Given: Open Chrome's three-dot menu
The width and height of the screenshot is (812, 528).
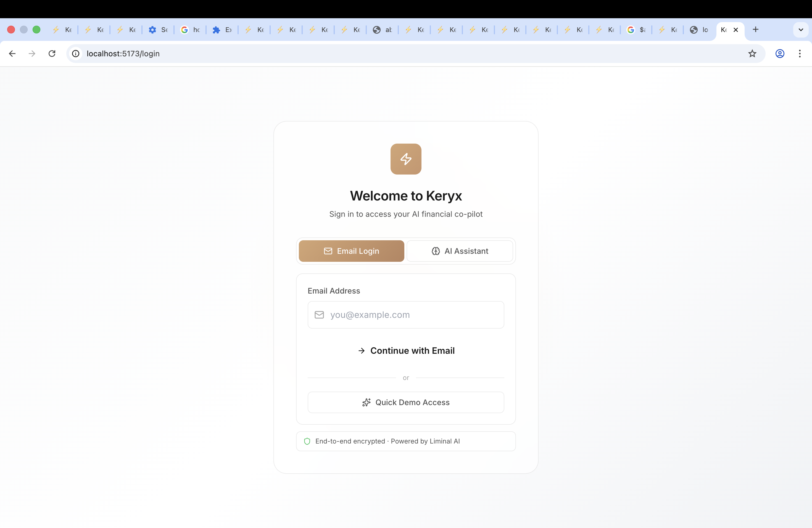Looking at the screenshot, I should 799,54.
